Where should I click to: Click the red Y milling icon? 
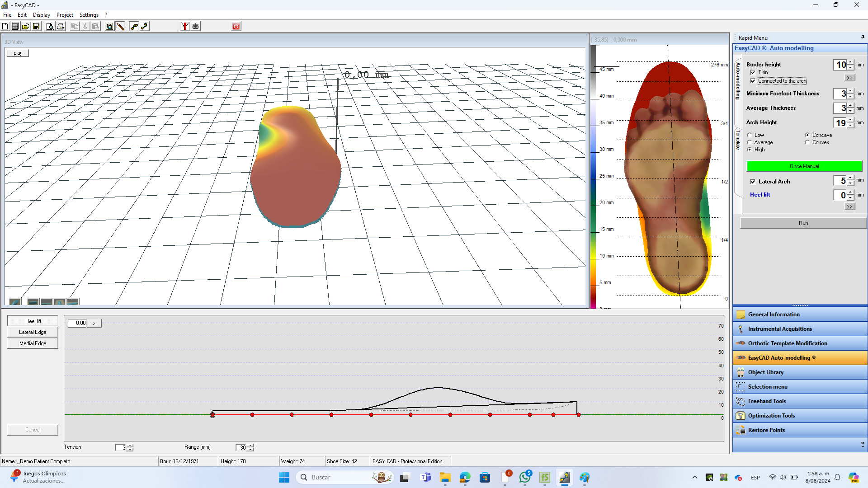coord(185,26)
